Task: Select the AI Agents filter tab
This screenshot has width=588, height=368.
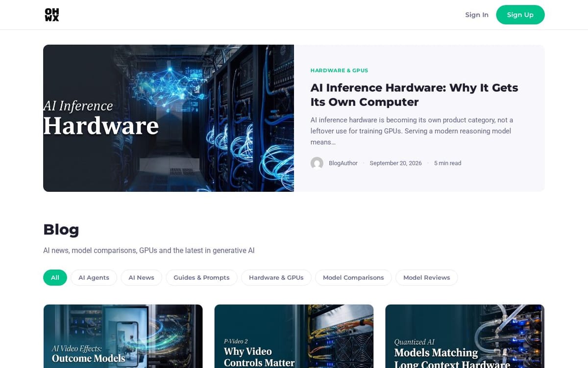Action: (x=94, y=278)
